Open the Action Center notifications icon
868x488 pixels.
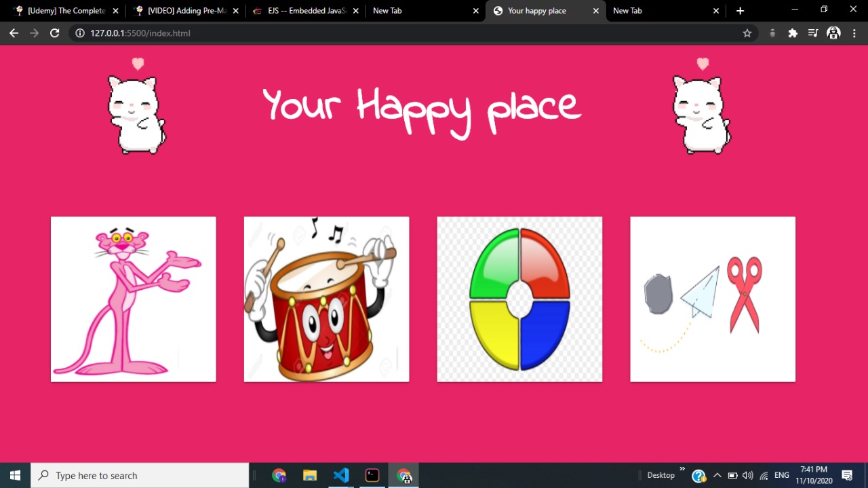[x=847, y=475]
